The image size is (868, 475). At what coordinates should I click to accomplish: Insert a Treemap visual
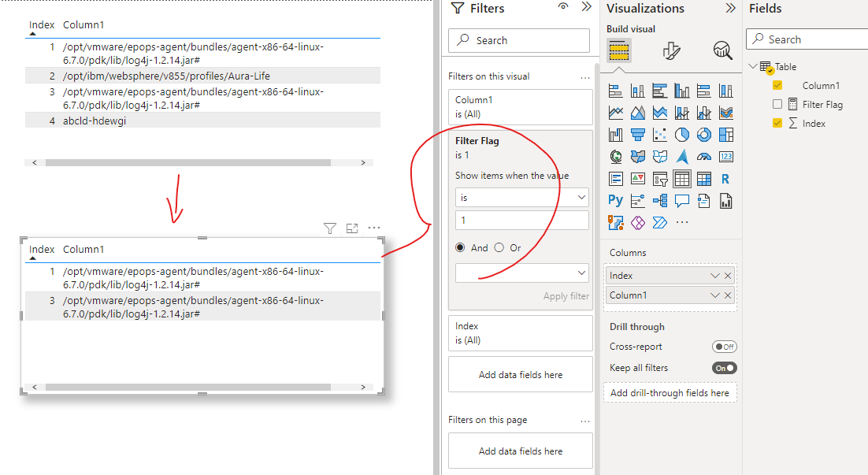click(726, 135)
